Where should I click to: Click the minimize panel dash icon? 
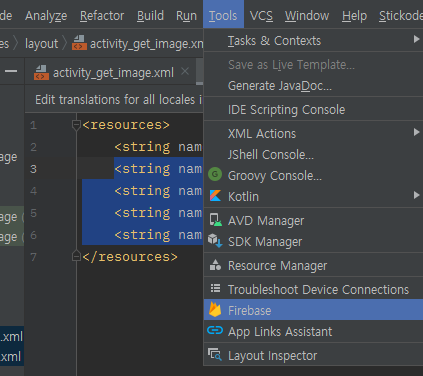click(x=11, y=71)
